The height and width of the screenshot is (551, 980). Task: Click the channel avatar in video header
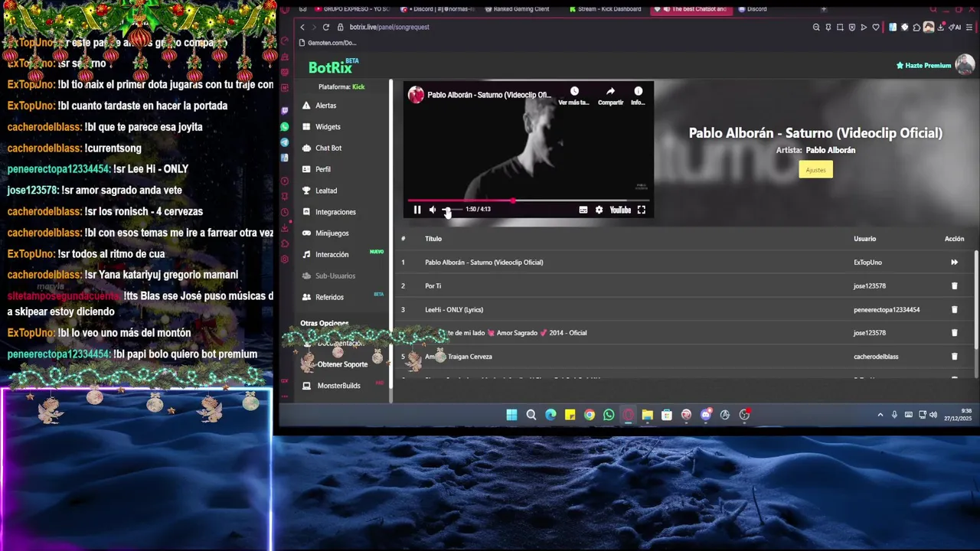pyautogui.click(x=416, y=95)
